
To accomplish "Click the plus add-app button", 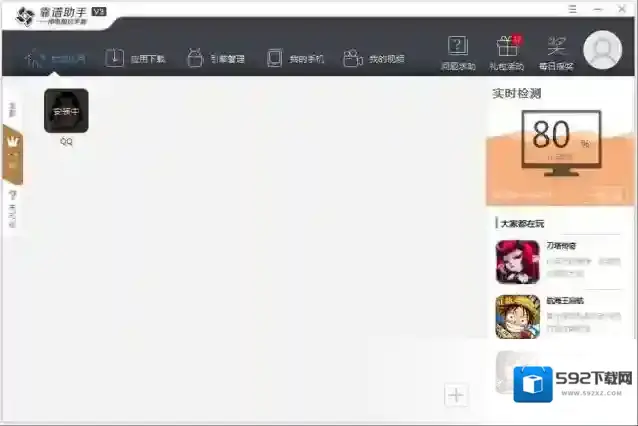I will click(456, 395).
